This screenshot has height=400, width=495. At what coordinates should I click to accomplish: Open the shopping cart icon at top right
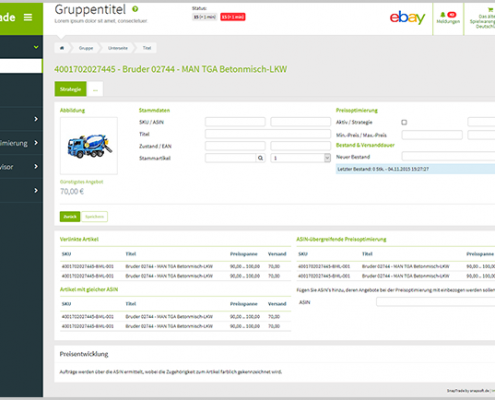pyautogui.click(x=490, y=10)
